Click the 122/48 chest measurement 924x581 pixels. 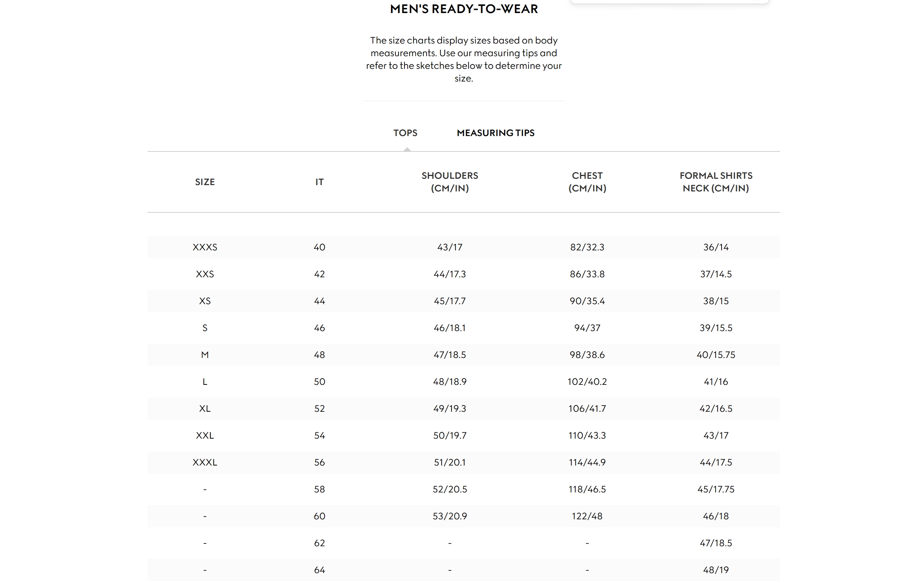(587, 516)
